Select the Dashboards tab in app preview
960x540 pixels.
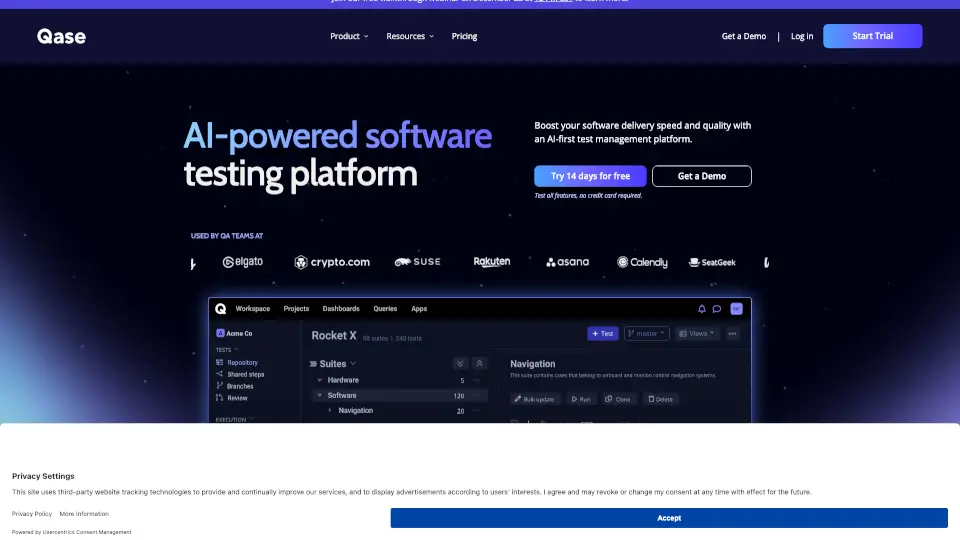341,309
